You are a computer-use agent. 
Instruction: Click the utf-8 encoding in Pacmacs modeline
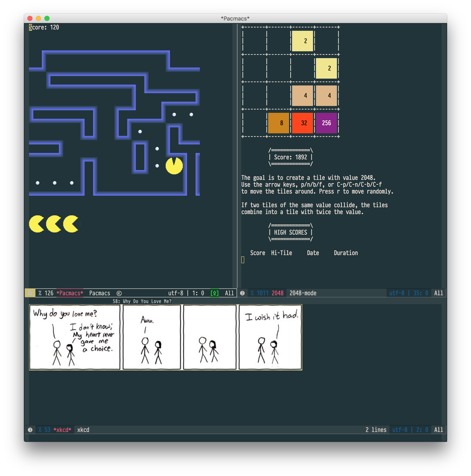point(175,293)
